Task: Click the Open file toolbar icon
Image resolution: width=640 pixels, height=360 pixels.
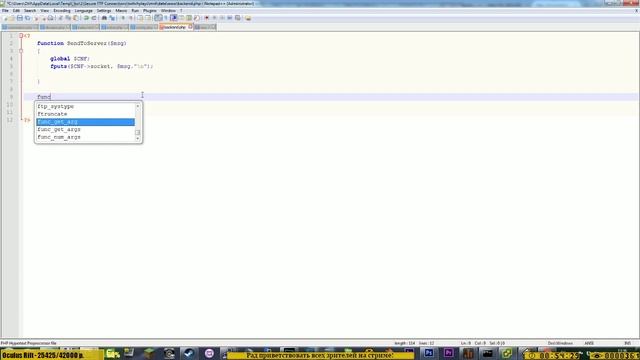Action: (12, 18)
